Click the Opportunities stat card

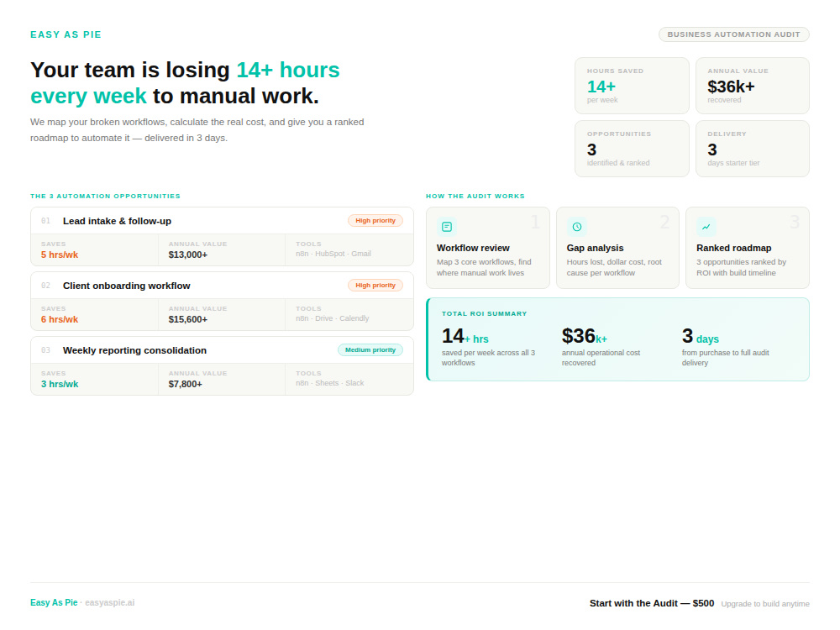click(x=632, y=149)
